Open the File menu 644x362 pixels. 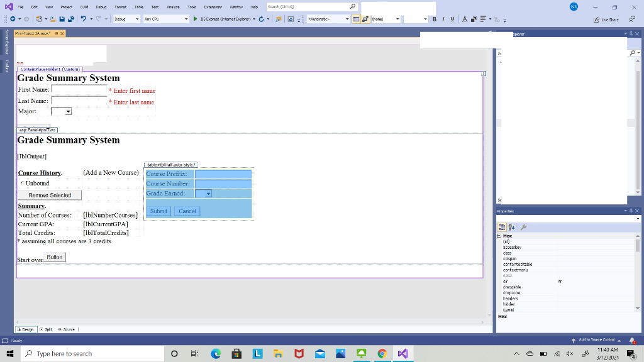coord(21,7)
